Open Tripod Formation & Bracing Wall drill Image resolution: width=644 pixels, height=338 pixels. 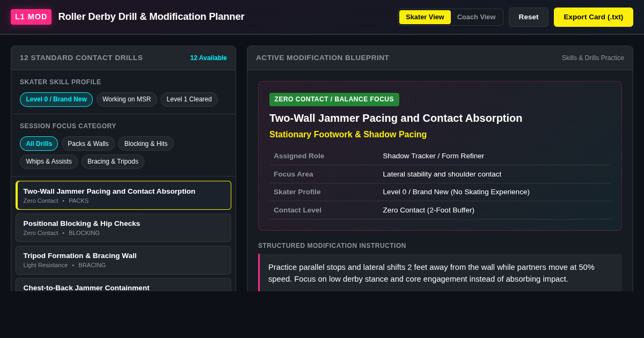coord(123,260)
